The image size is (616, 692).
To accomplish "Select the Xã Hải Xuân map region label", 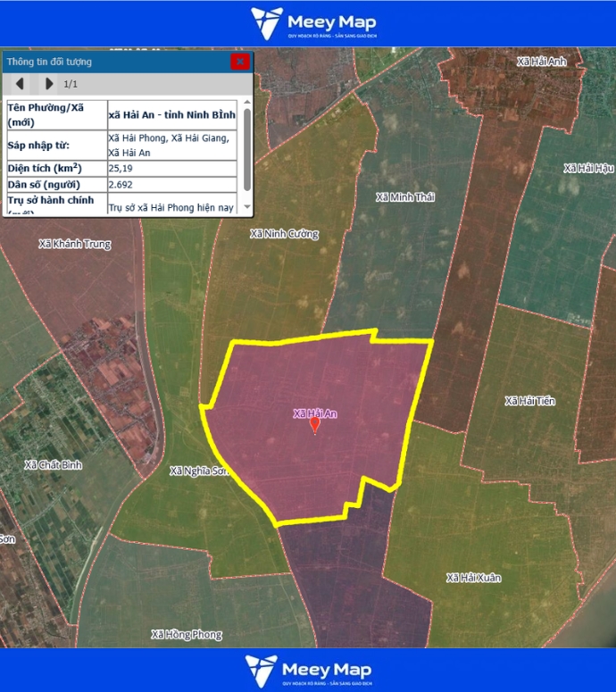I will tap(473, 578).
